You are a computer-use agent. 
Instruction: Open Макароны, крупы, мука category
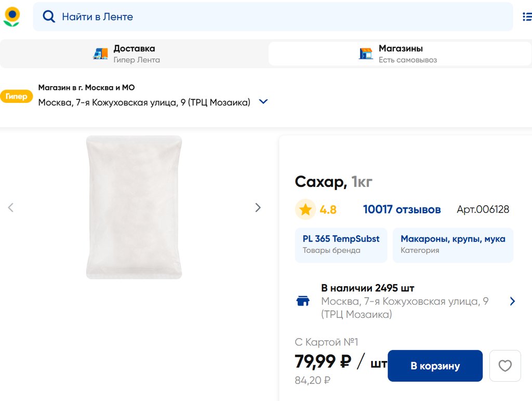[x=453, y=244]
